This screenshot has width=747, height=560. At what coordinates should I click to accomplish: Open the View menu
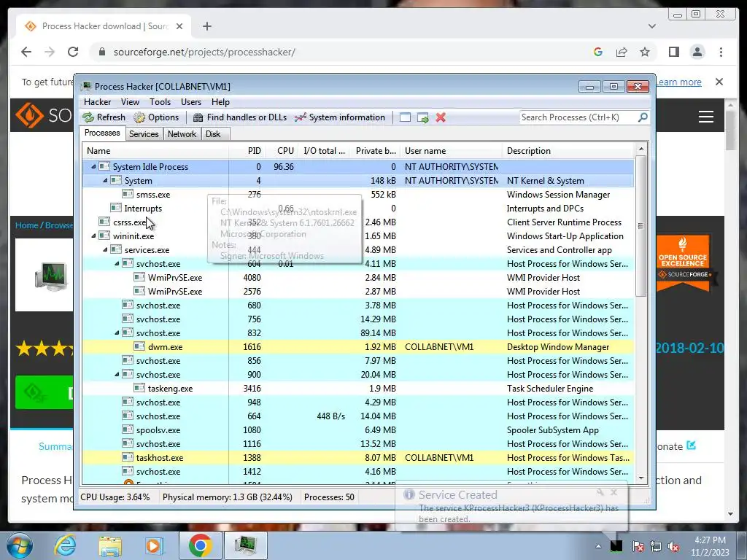pyautogui.click(x=130, y=102)
